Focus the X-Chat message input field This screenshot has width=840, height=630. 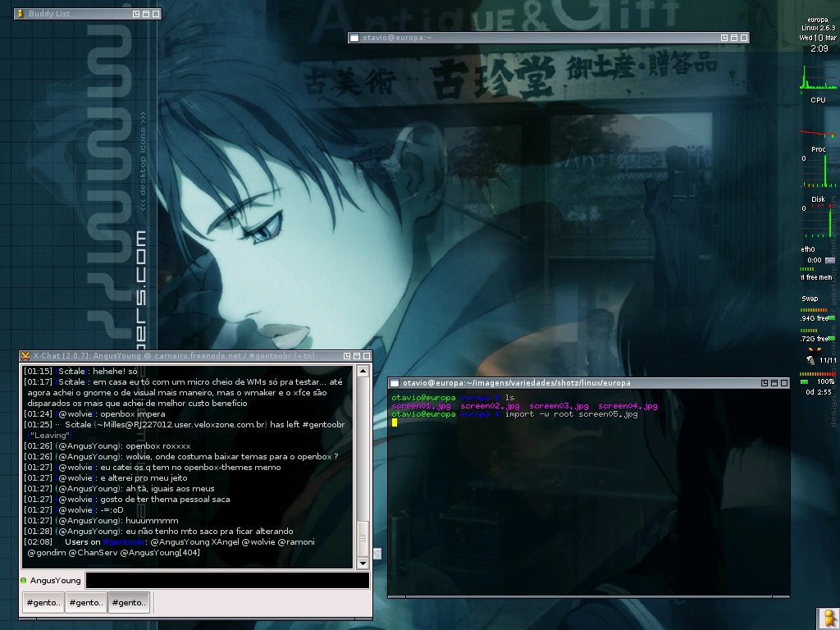[228, 580]
